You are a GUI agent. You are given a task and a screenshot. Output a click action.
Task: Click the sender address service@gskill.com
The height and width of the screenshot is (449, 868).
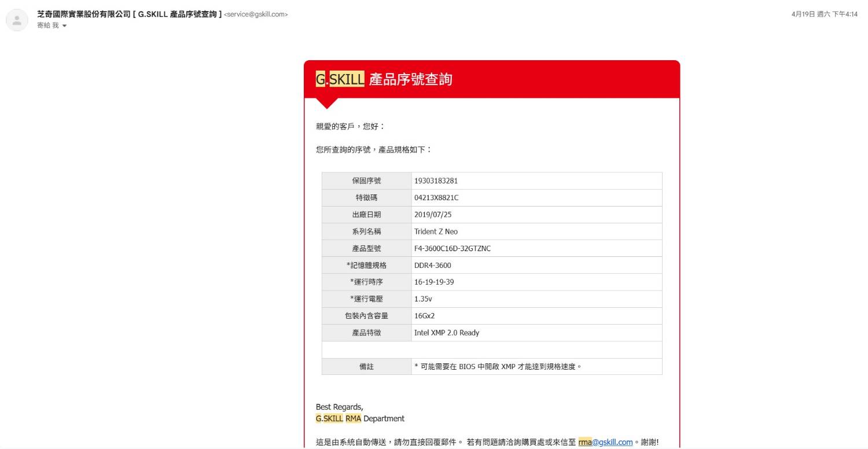pyautogui.click(x=255, y=14)
